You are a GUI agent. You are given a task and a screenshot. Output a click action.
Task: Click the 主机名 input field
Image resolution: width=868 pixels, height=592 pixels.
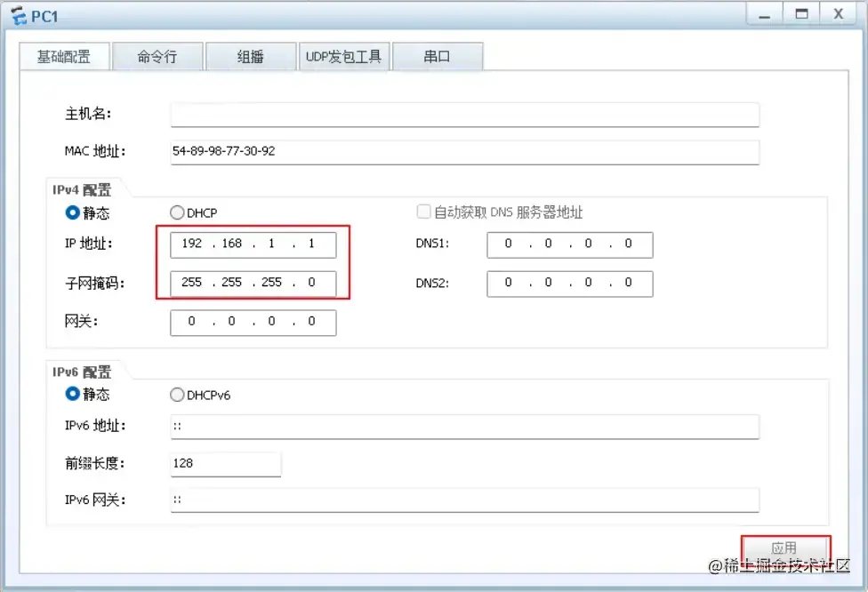pos(464,115)
